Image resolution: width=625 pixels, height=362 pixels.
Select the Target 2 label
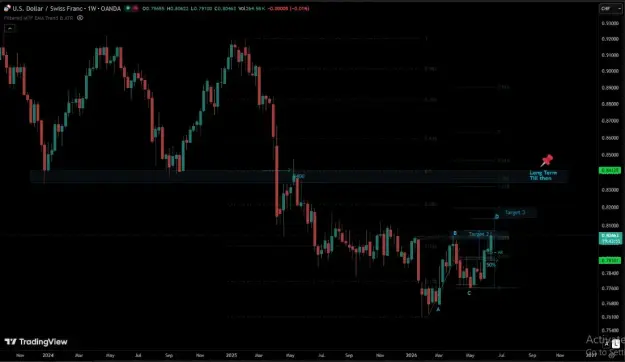[480, 234]
